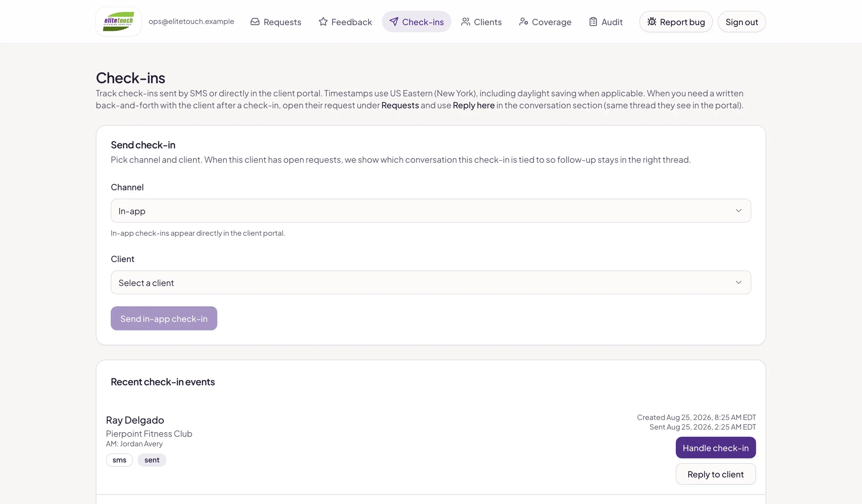Click the Client field label
The width and height of the screenshot is (862, 504).
coord(122,259)
